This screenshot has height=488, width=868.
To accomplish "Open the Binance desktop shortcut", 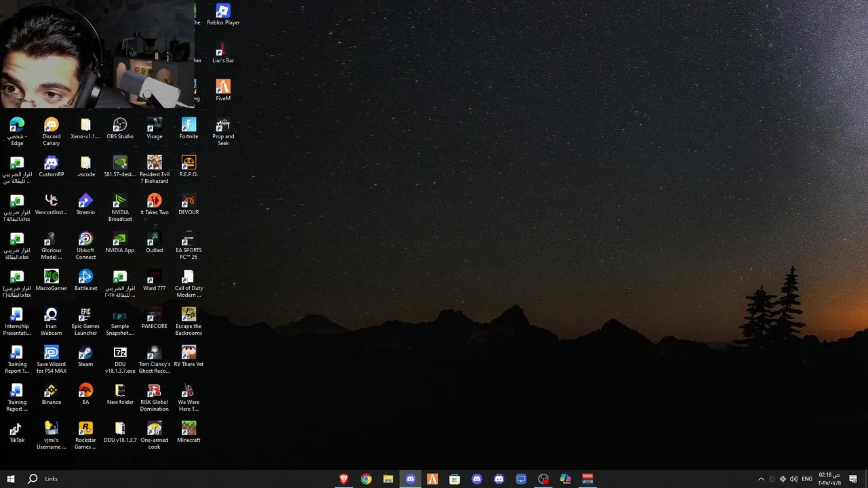I will click(x=52, y=394).
